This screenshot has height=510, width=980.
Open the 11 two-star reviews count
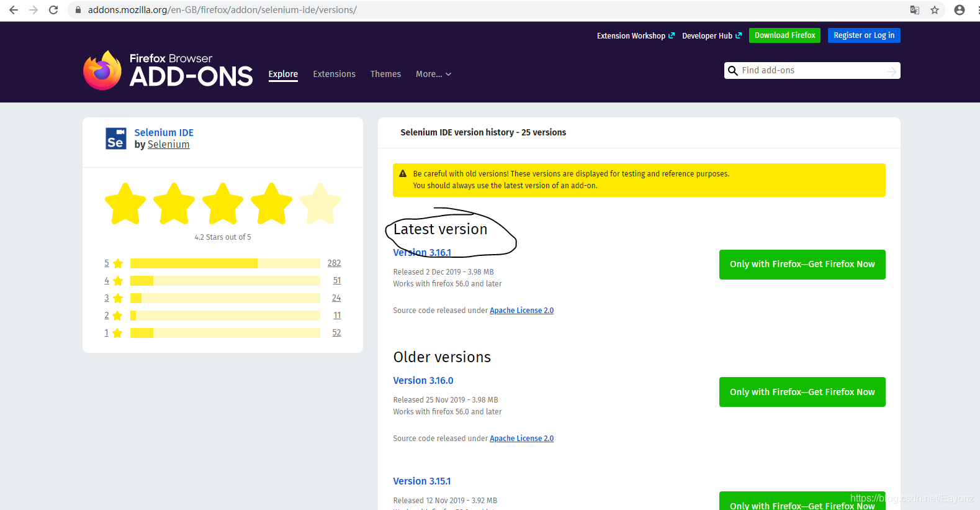(337, 316)
